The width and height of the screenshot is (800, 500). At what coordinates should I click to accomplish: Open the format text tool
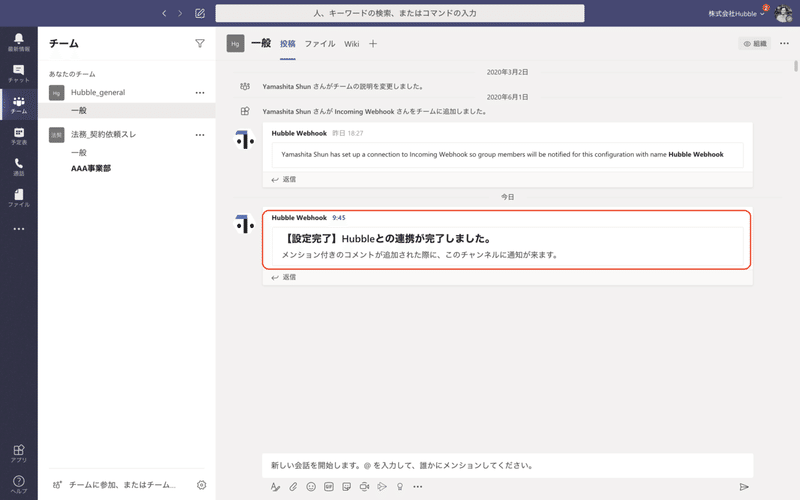click(276, 487)
